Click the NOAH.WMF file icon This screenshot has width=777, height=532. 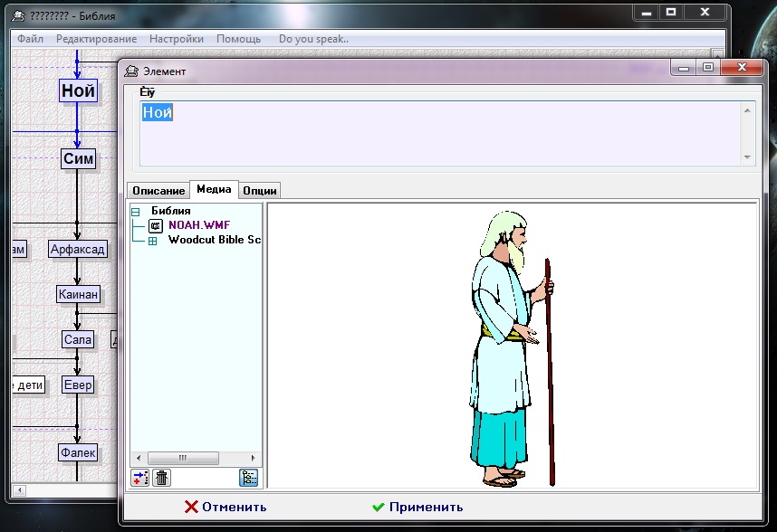coord(155,226)
